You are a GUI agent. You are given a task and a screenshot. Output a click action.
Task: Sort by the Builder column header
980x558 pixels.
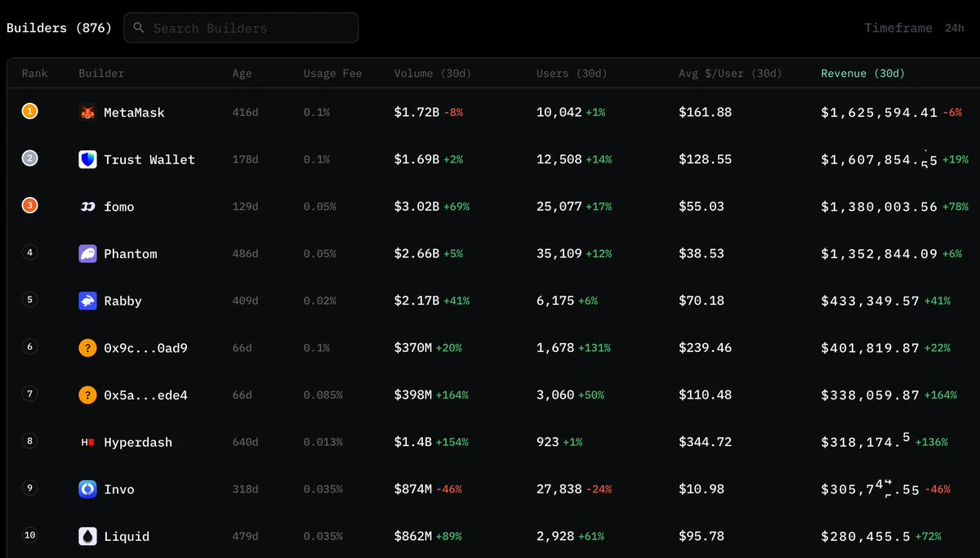click(102, 74)
